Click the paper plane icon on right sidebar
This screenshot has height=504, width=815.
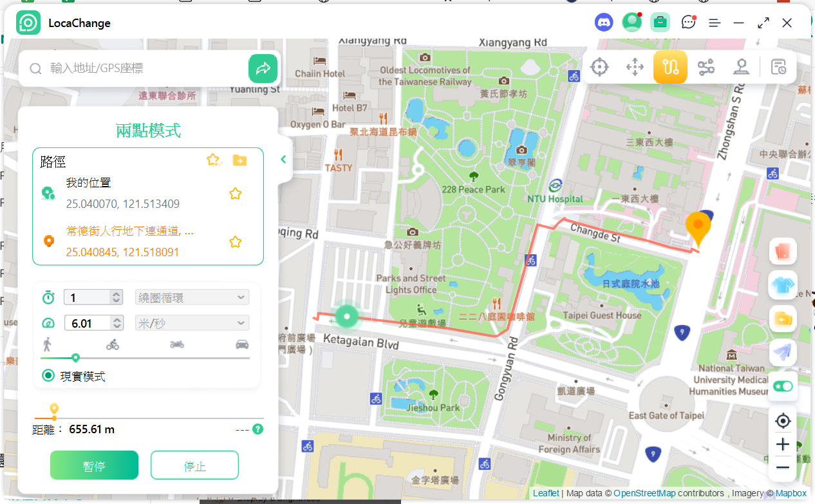click(x=783, y=352)
